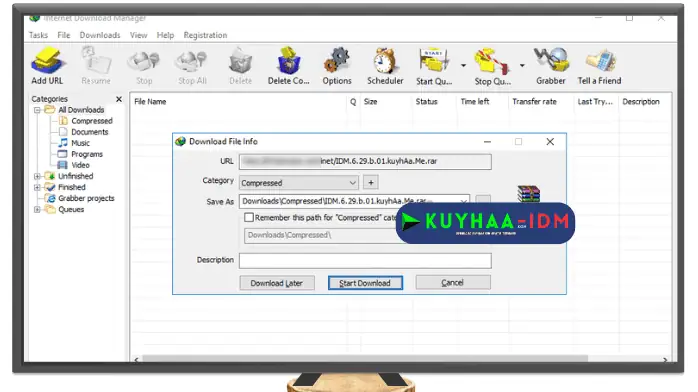Click the horizontal scrollbar left arrow
Screen dimensions: 698x392
[x=136, y=359]
